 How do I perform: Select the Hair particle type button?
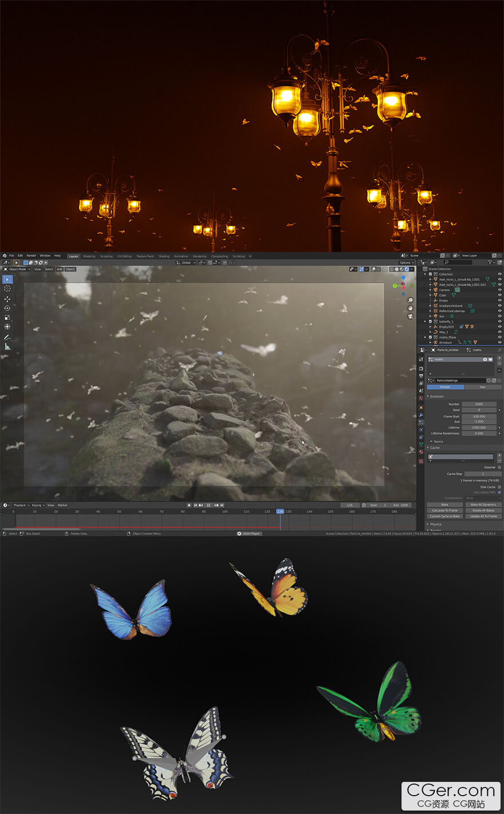pos(483,387)
